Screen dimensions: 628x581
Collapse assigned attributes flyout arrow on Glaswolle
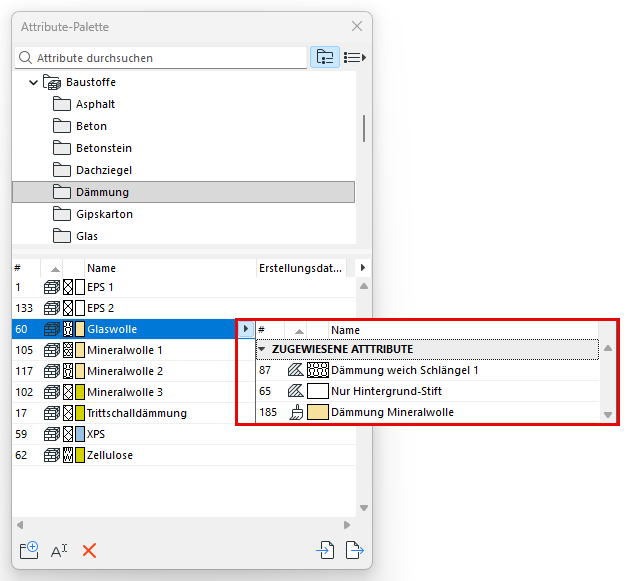pyautogui.click(x=246, y=329)
